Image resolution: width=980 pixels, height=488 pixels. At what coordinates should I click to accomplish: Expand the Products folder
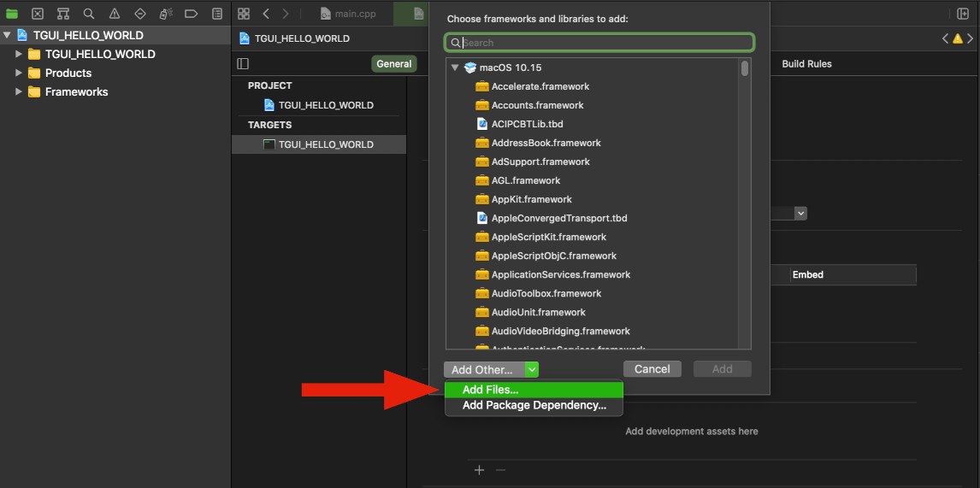(x=19, y=73)
